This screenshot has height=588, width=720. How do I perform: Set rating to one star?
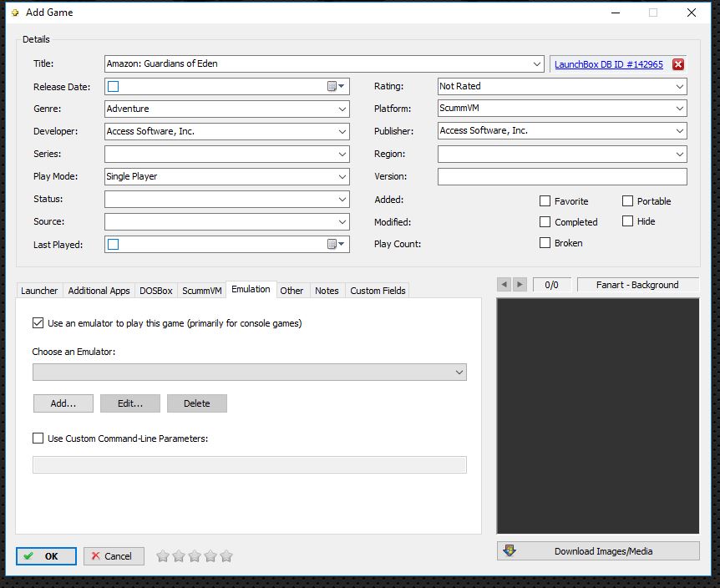tap(163, 556)
